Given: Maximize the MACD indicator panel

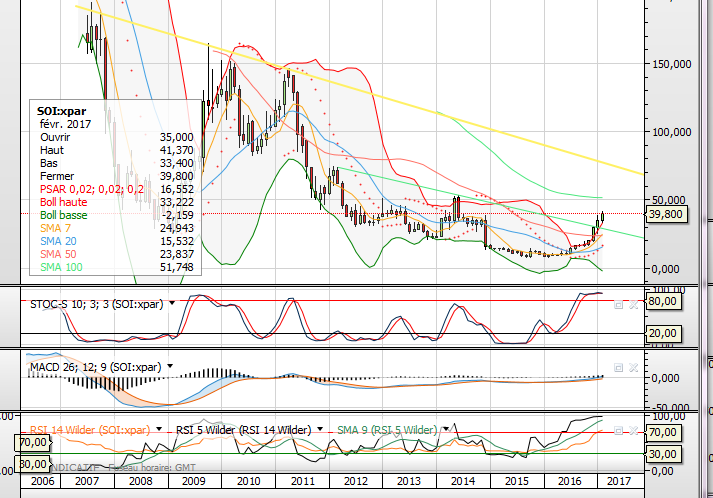Looking at the screenshot, I should tap(619, 368).
